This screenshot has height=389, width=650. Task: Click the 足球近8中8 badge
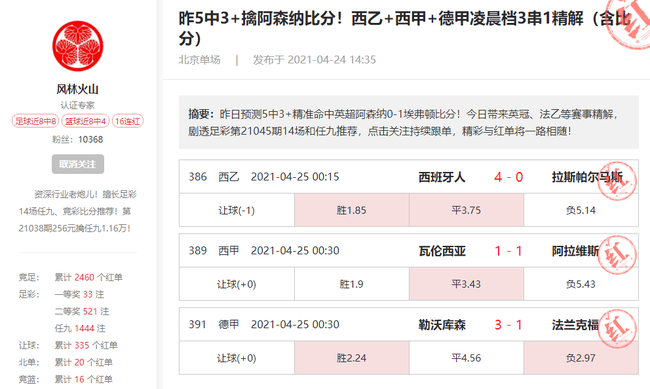click(35, 121)
